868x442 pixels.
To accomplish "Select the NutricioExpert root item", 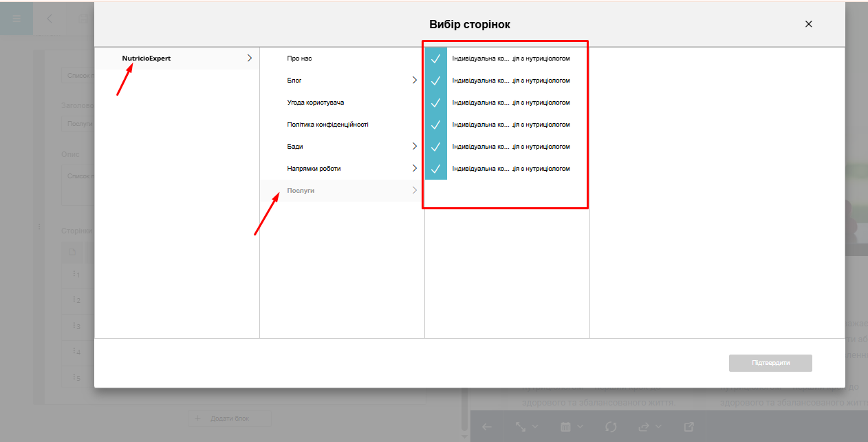I will coord(147,59).
